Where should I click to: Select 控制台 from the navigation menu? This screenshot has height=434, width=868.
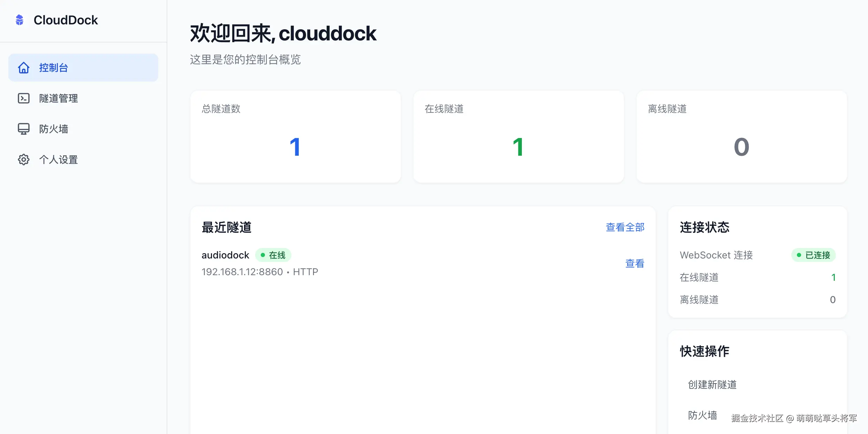coord(54,68)
